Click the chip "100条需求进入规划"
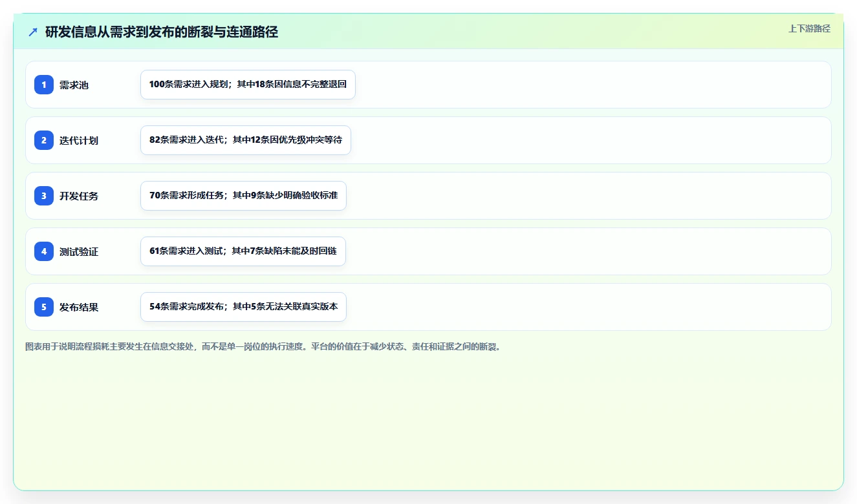This screenshot has width=857, height=504. [x=248, y=85]
